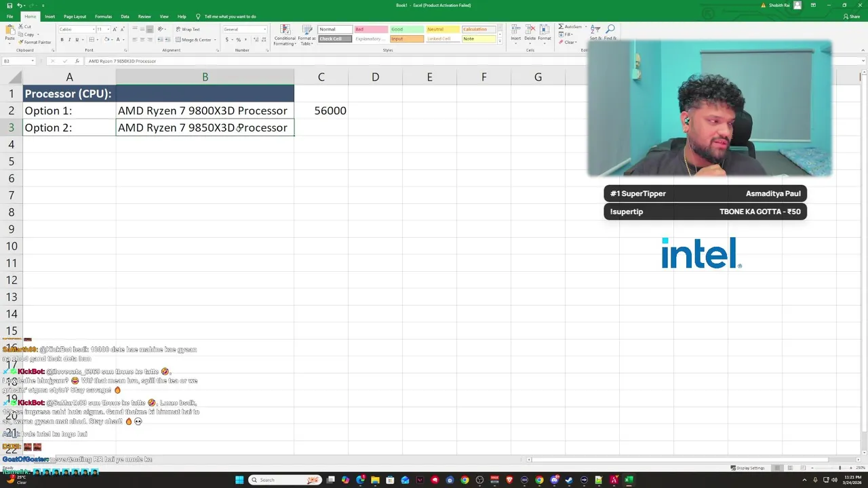Click the Save icon in title bar
Viewport: 868px width, 488px height.
click(9, 5)
